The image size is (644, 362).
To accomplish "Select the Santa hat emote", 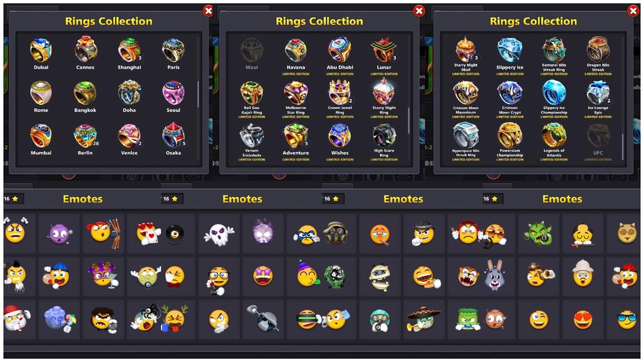I will tap(16, 319).
